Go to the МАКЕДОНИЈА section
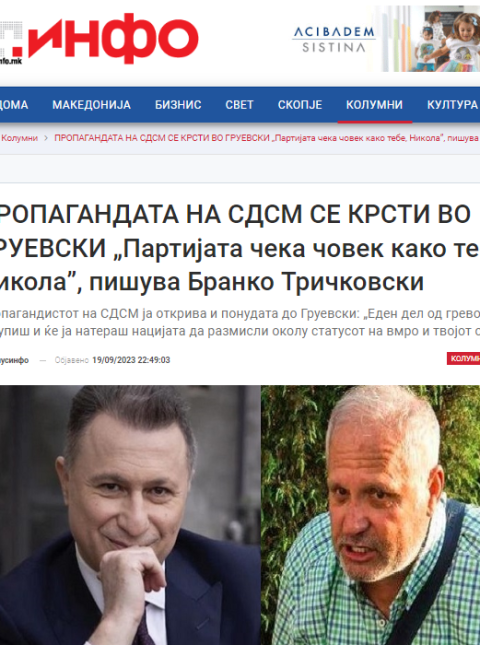This screenshot has width=480, height=645. [x=91, y=105]
